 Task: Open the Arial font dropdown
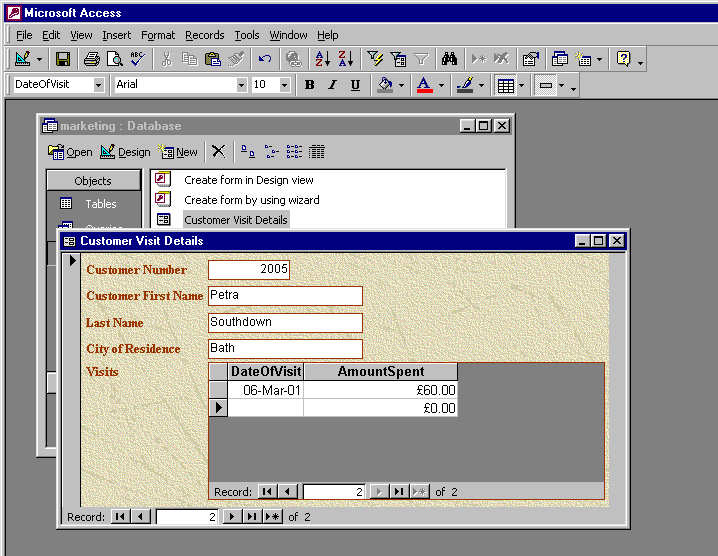tap(242, 85)
